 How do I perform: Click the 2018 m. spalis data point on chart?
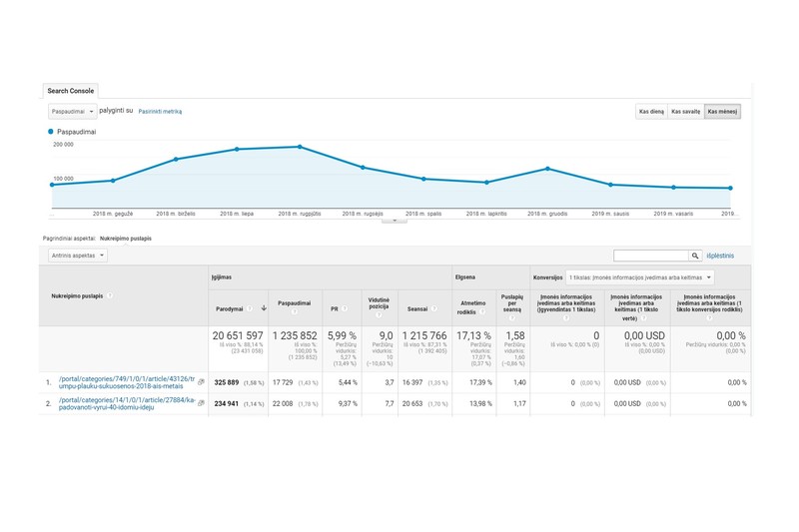[423, 179]
